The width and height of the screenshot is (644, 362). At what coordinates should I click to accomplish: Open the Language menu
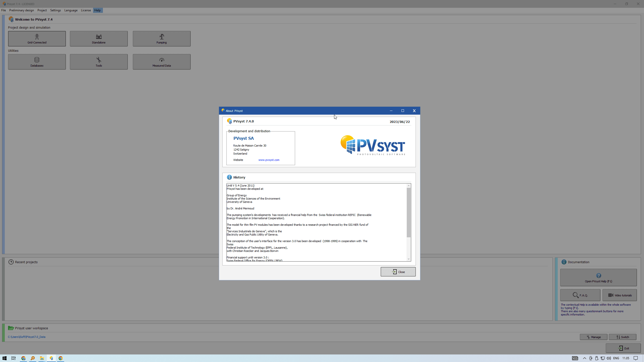(x=71, y=10)
